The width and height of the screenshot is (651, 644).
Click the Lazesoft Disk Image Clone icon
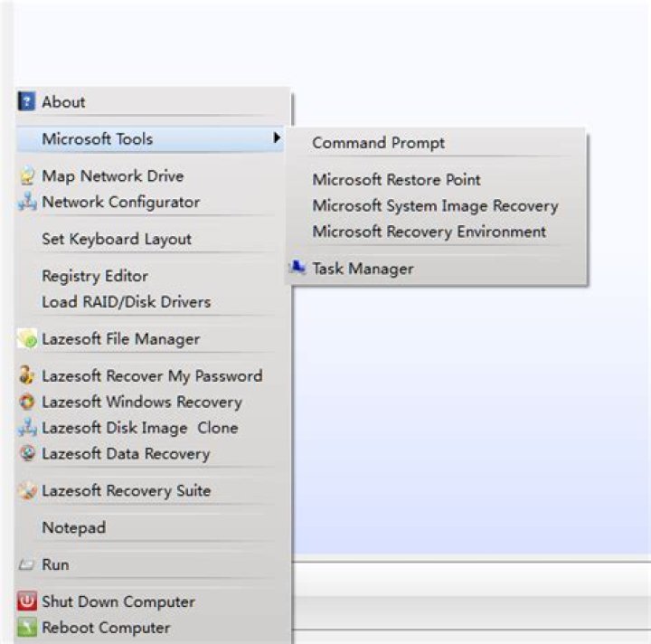27,428
